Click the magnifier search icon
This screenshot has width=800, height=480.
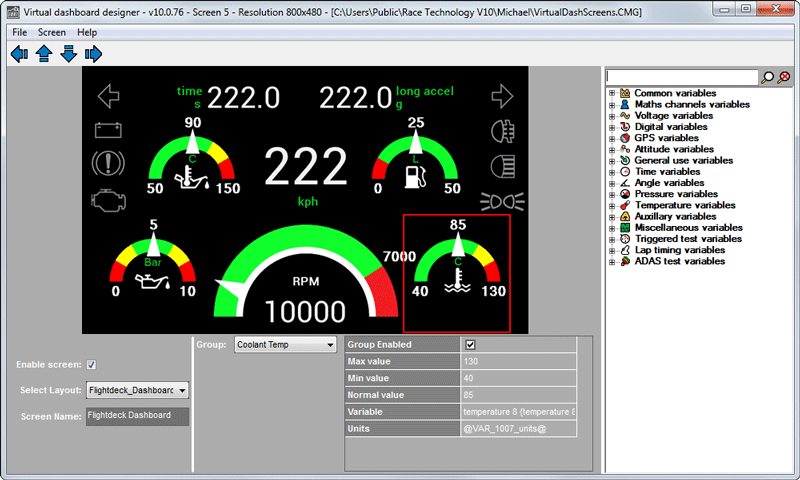(768, 77)
